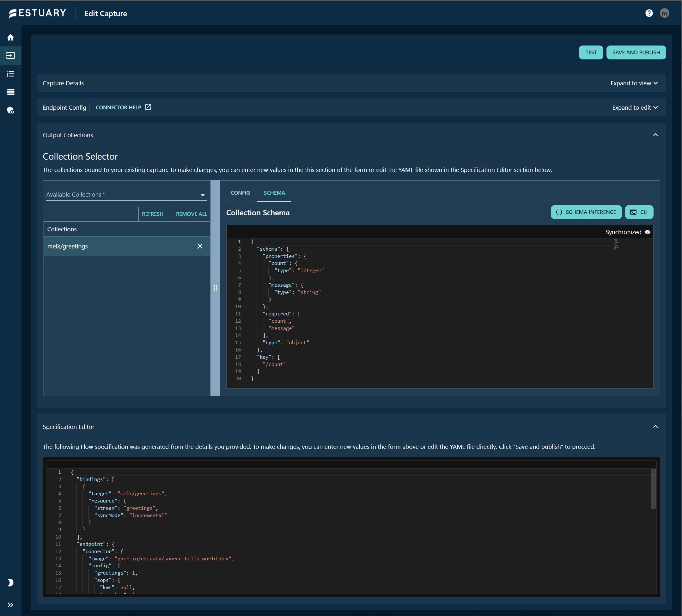Click external link icon beside Connector Help
The height and width of the screenshot is (616, 682).
[x=148, y=107]
